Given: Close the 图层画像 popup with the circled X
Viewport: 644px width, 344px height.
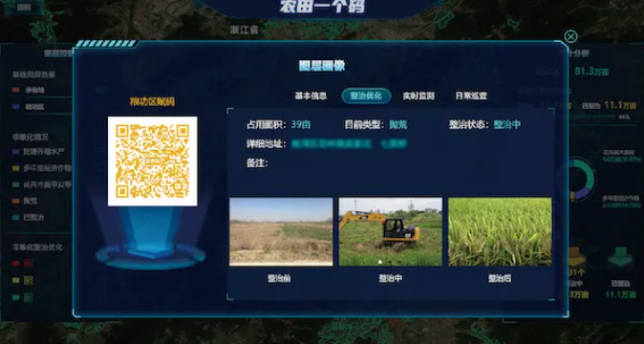Looking at the screenshot, I should pyautogui.click(x=570, y=36).
